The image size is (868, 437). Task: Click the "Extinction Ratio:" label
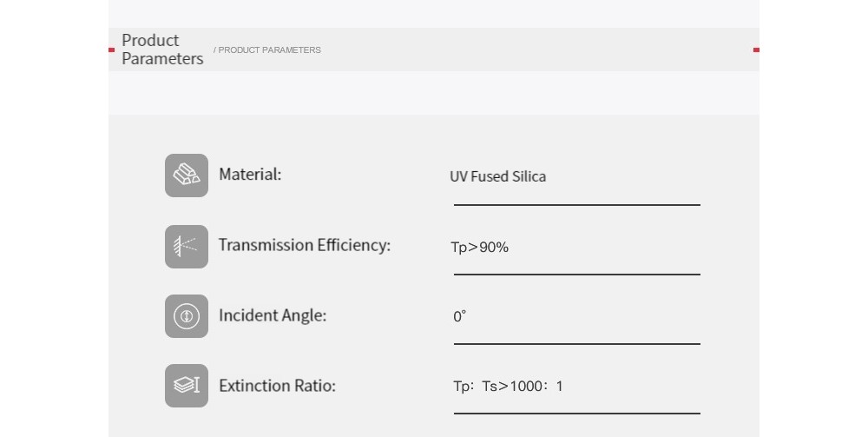(278, 386)
